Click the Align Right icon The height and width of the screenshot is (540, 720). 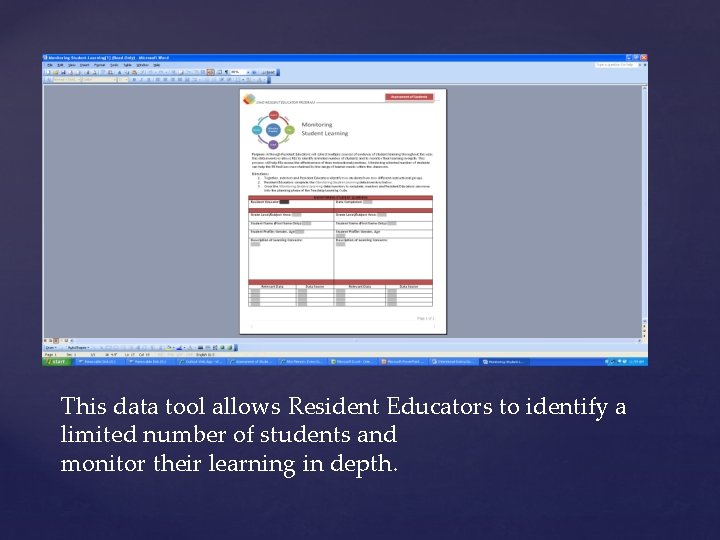coord(173,79)
